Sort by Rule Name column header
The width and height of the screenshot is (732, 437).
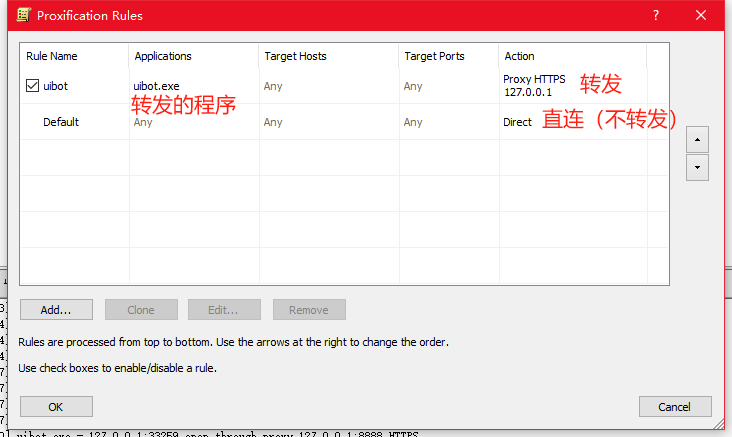point(73,56)
